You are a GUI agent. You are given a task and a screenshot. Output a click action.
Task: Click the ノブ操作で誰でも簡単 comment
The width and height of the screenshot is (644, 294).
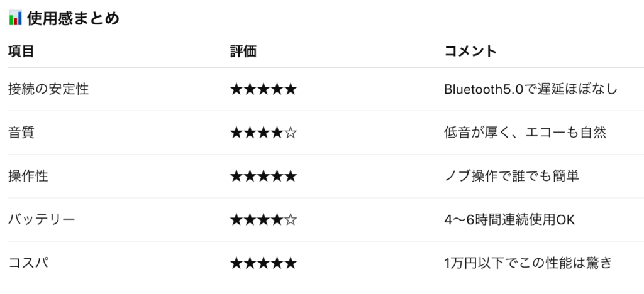511,176
